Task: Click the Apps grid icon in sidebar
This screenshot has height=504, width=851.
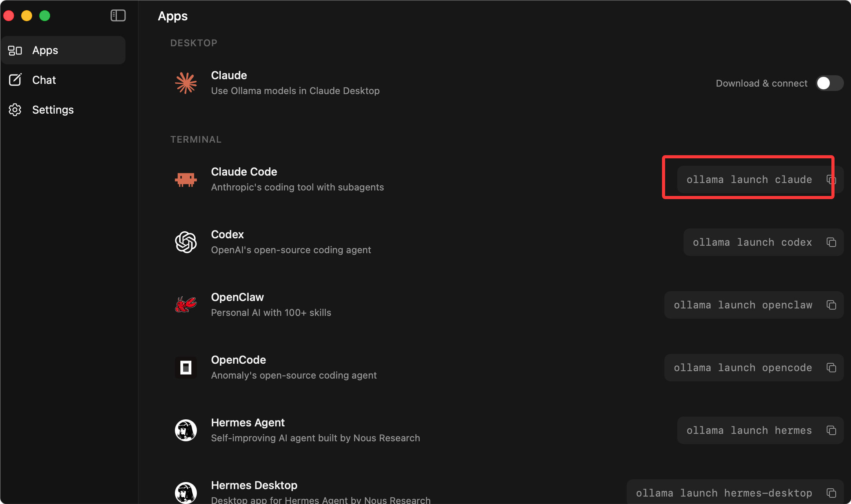Action: pyautogui.click(x=15, y=51)
